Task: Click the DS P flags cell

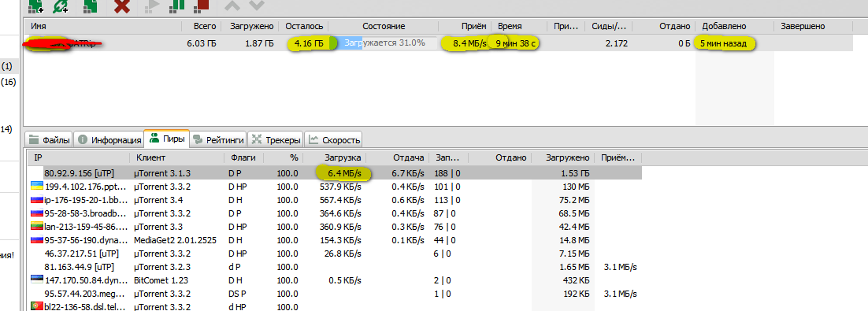Action: 238,294
